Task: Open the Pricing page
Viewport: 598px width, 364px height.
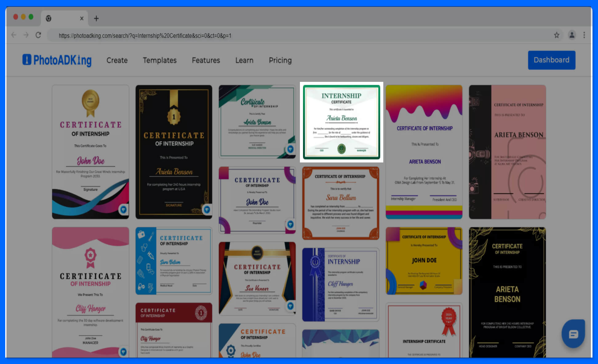Action: 280,60
